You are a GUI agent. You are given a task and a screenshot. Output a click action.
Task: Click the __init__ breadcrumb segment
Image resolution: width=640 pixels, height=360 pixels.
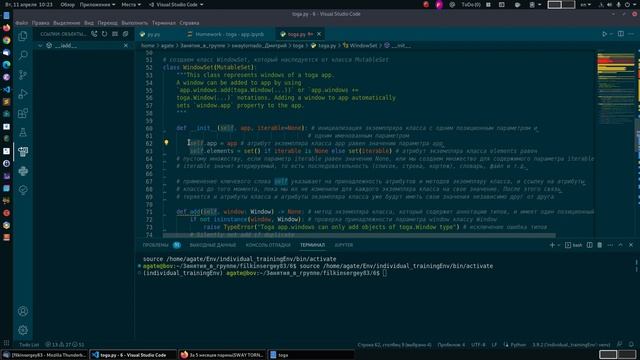(x=401, y=46)
